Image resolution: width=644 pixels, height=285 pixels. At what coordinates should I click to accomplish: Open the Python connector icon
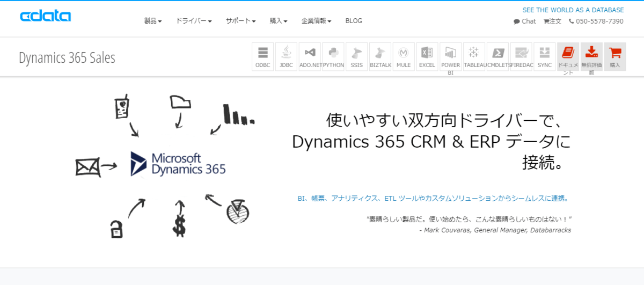333,56
